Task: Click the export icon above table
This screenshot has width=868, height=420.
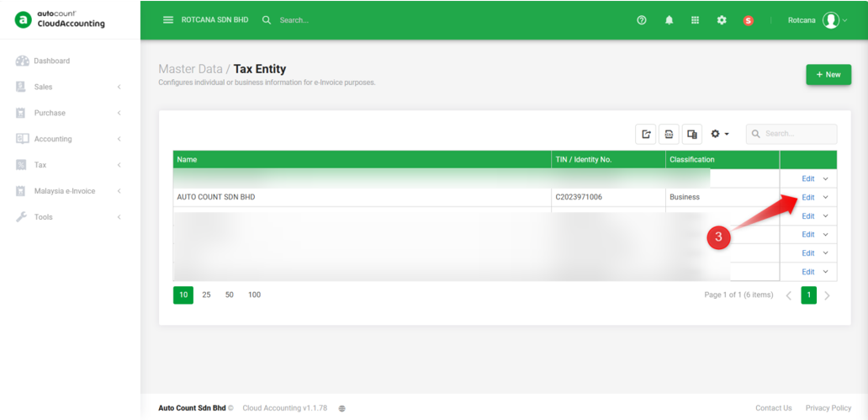Action: click(645, 134)
